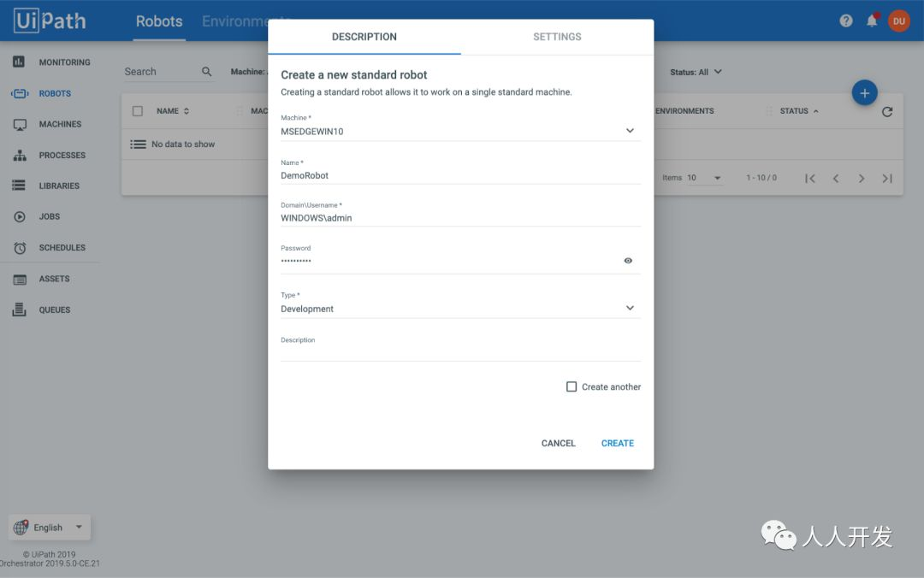This screenshot has height=578, width=924.
Task: Expand the Type dropdown
Action: [630, 308]
